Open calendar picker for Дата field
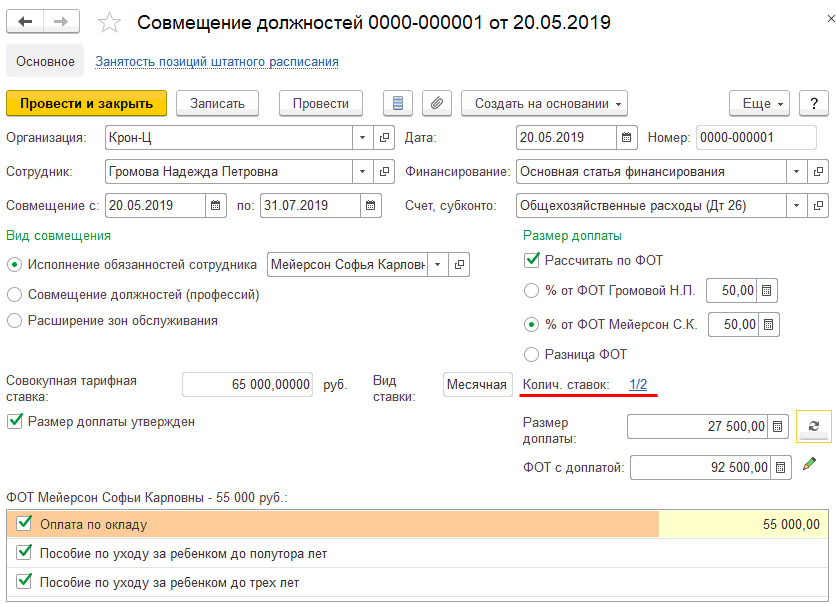 point(627,137)
